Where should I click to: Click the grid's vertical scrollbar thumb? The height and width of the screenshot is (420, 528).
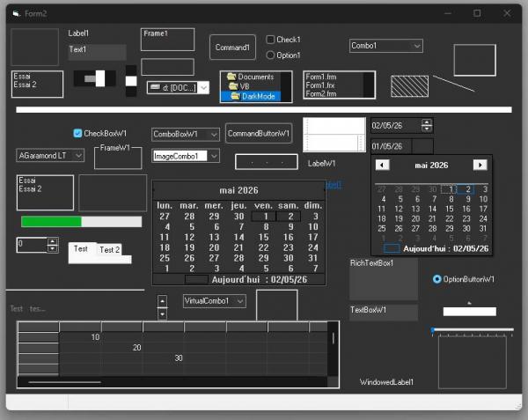coord(333,338)
